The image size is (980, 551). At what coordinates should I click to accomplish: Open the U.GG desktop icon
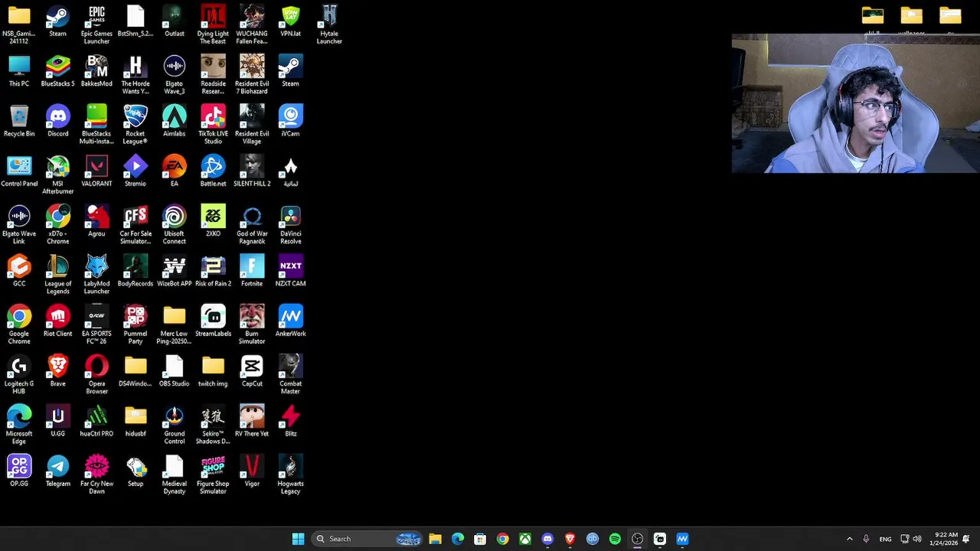(58, 421)
